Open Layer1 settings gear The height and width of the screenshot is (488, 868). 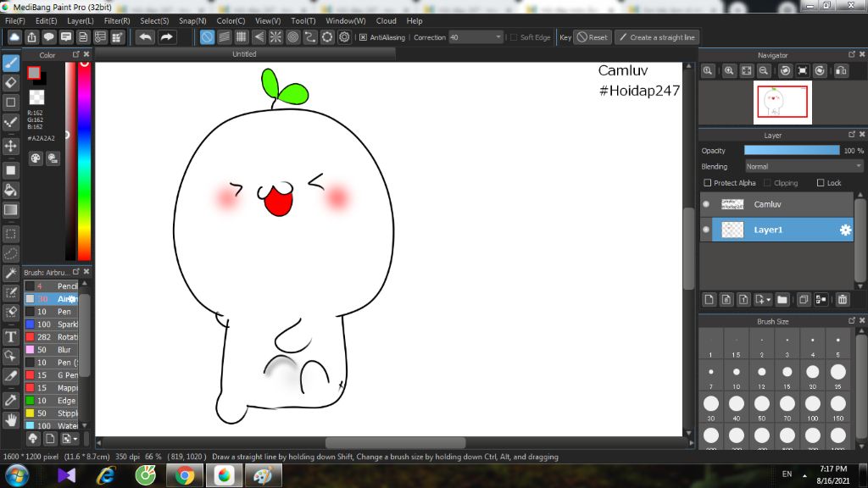pos(845,230)
